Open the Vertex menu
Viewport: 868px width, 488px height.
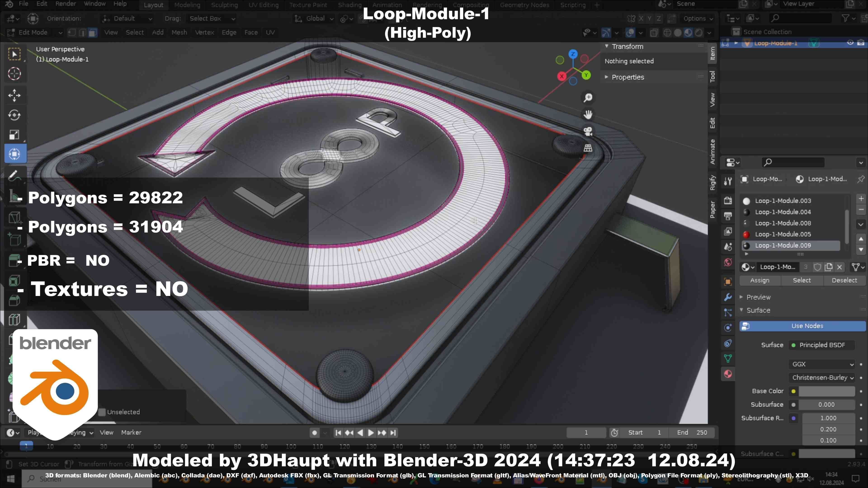click(x=204, y=32)
